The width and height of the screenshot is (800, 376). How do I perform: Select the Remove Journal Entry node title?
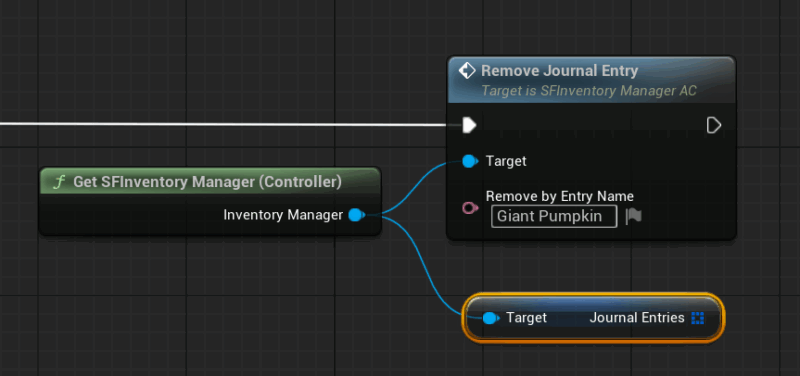click(x=560, y=71)
